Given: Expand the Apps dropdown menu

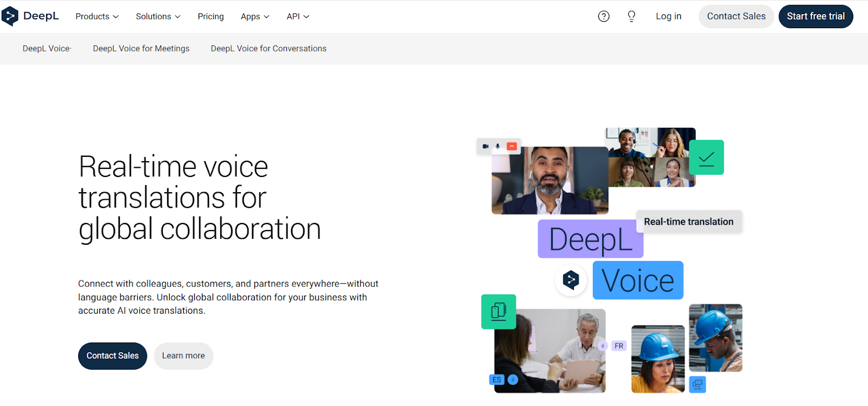Looking at the screenshot, I should [x=255, y=17].
